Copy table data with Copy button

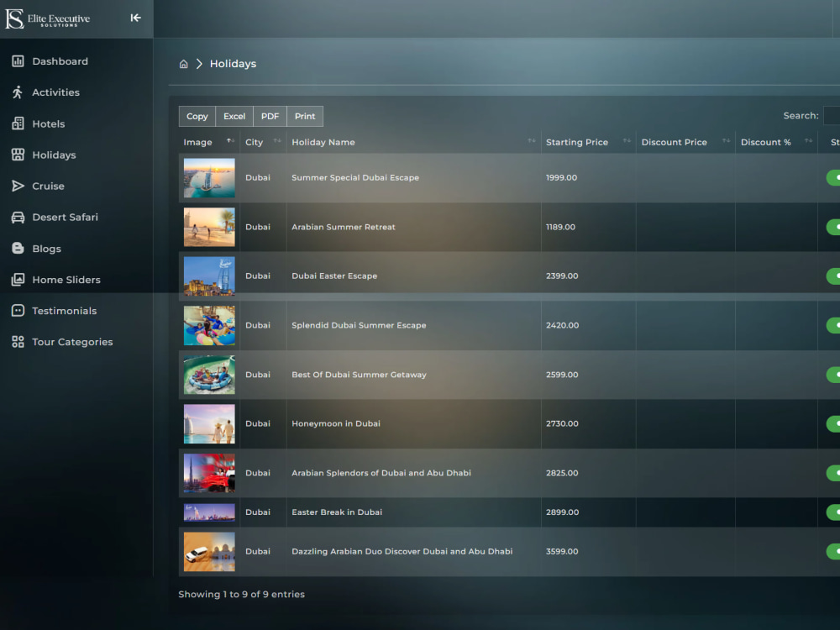[197, 116]
